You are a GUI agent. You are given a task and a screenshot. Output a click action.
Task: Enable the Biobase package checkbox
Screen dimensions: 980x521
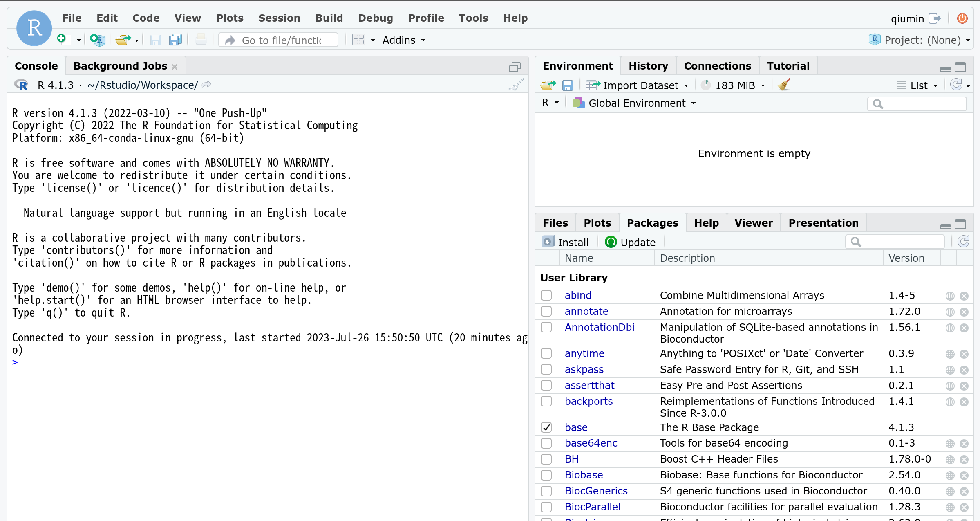tap(546, 475)
